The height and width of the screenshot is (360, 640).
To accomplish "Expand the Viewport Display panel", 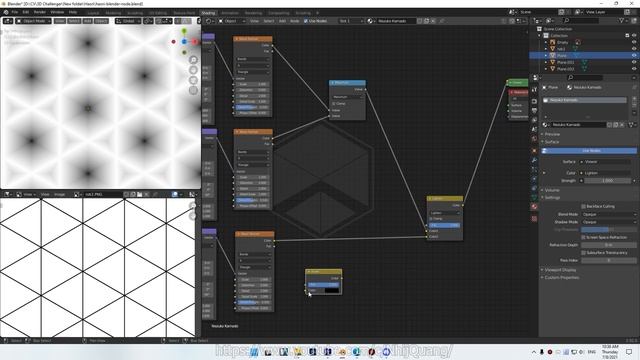I will click(559, 270).
